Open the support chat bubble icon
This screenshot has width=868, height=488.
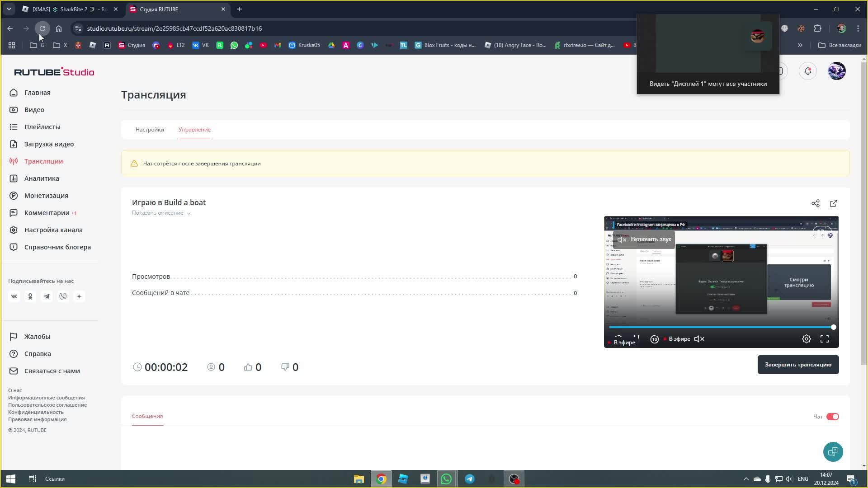833,451
